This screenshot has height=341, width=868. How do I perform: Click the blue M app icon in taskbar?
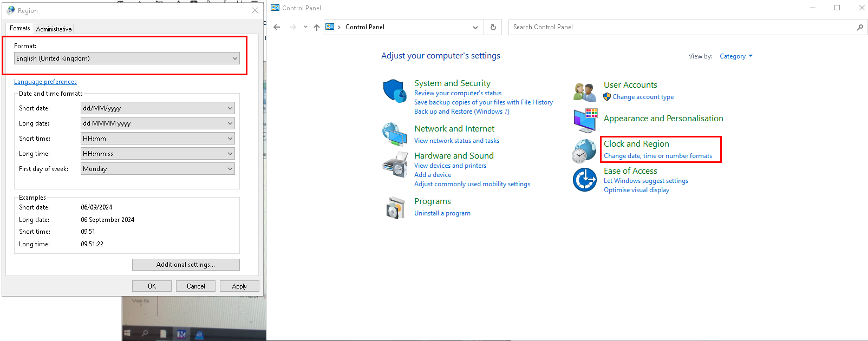[x=181, y=334]
